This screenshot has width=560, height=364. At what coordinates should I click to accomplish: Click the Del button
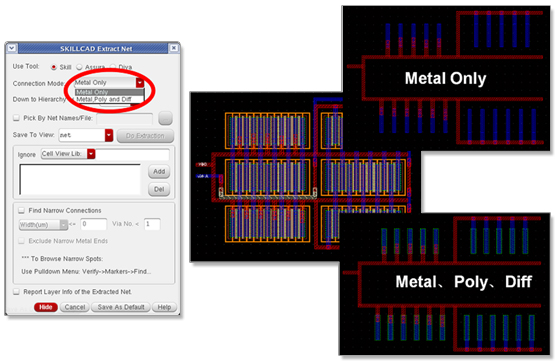click(159, 189)
